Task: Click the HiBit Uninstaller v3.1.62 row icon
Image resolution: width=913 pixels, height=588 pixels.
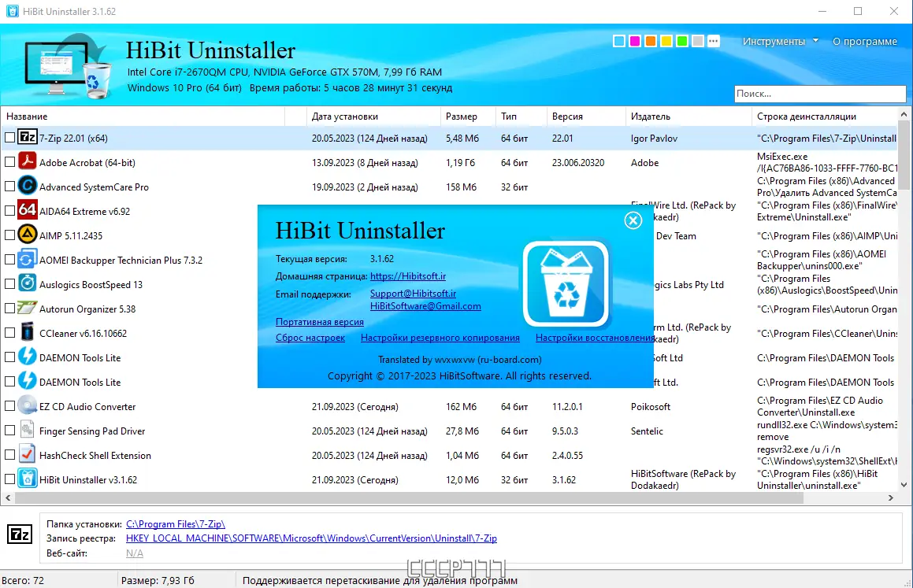Action: coord(28,479)
